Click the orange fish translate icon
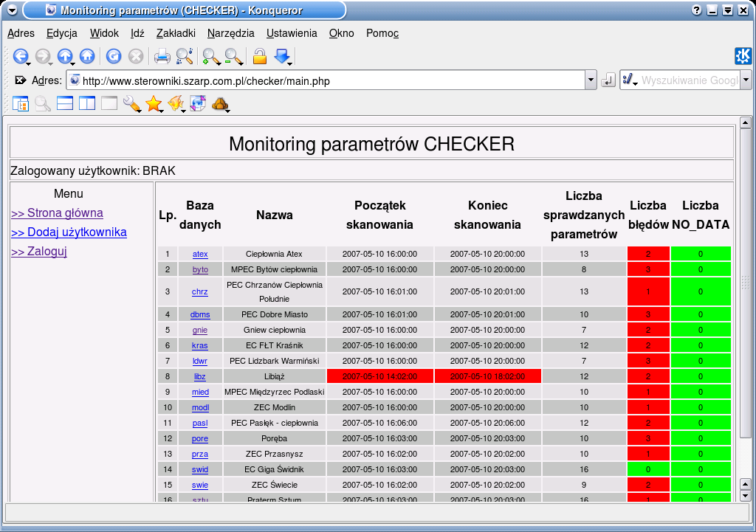Screen dimensions: 756x532 pos(176,103)
